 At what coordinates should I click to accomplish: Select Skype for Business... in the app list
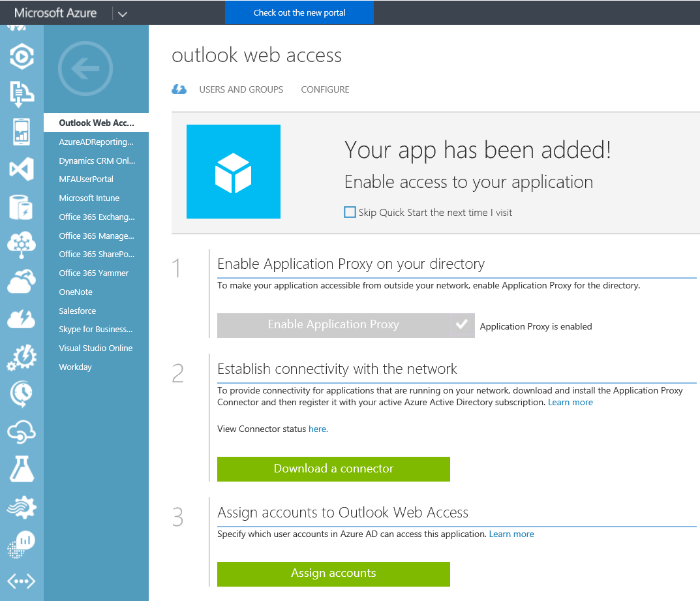click(97, 329)
